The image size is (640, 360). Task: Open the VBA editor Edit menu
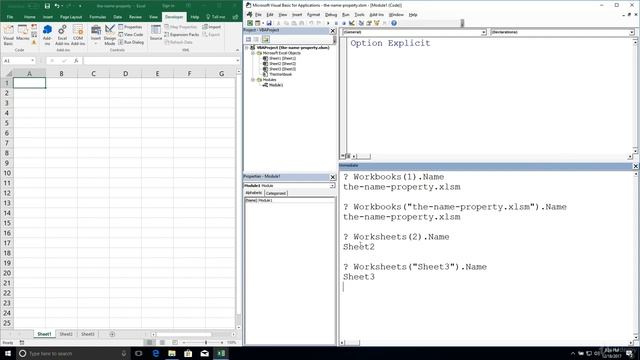tap(270, 15)
